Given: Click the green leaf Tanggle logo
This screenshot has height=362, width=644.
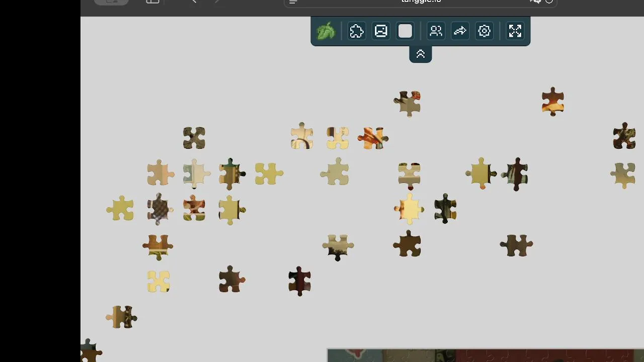Looking at the screenshot, I should pyautogui.click(x=326, y=31).
